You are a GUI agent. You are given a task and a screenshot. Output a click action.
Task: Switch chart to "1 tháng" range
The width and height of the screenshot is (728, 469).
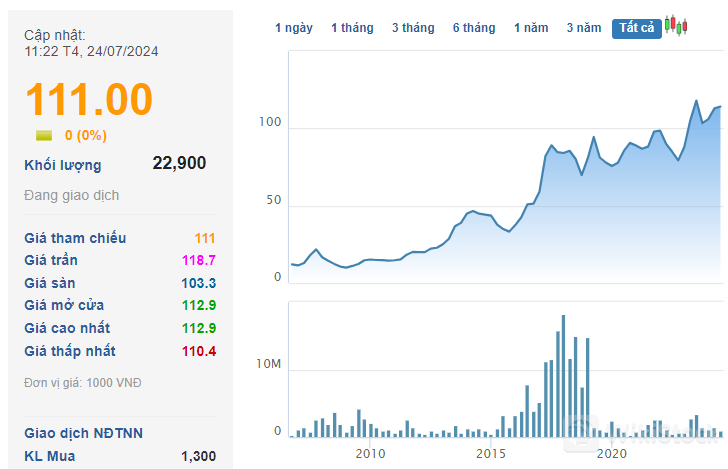tap(352, 28)
